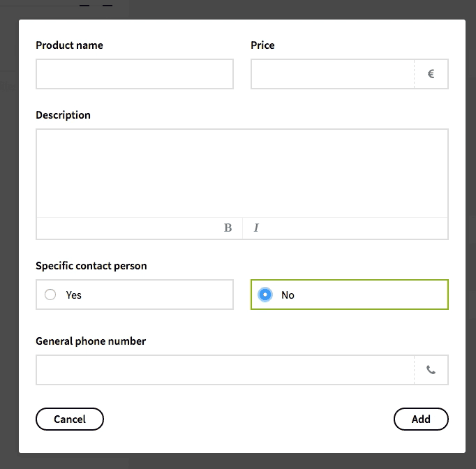
Task: Click into the Price input field
Action: [332, 74]
